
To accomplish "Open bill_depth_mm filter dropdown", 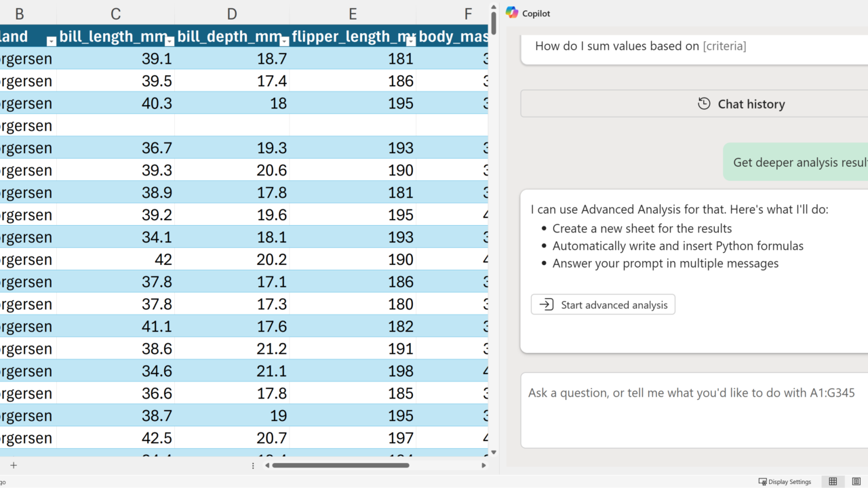I will point(285,41).
